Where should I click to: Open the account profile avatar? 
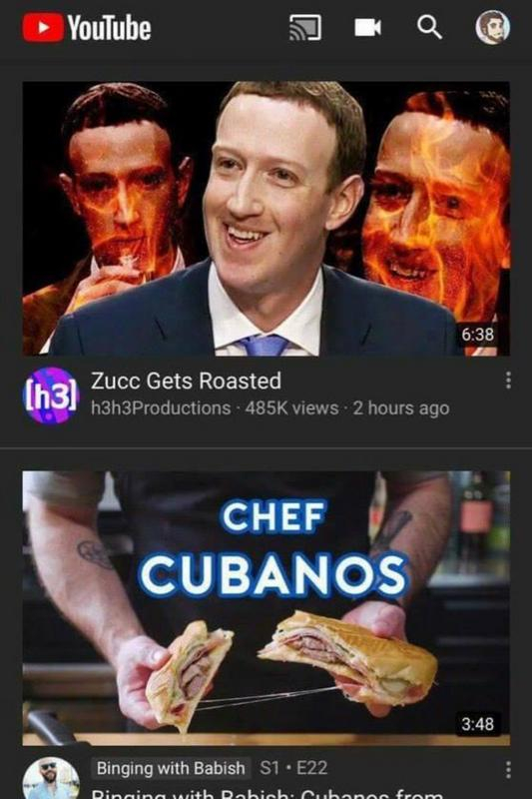(x=492, y=28)
